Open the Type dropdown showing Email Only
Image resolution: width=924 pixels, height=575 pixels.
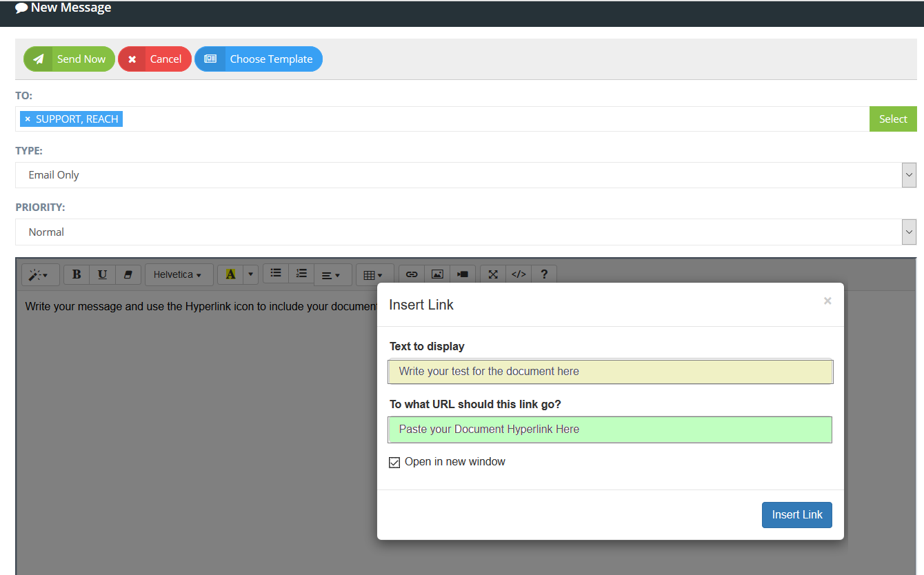pyautogui.click(x=466, y=175)
